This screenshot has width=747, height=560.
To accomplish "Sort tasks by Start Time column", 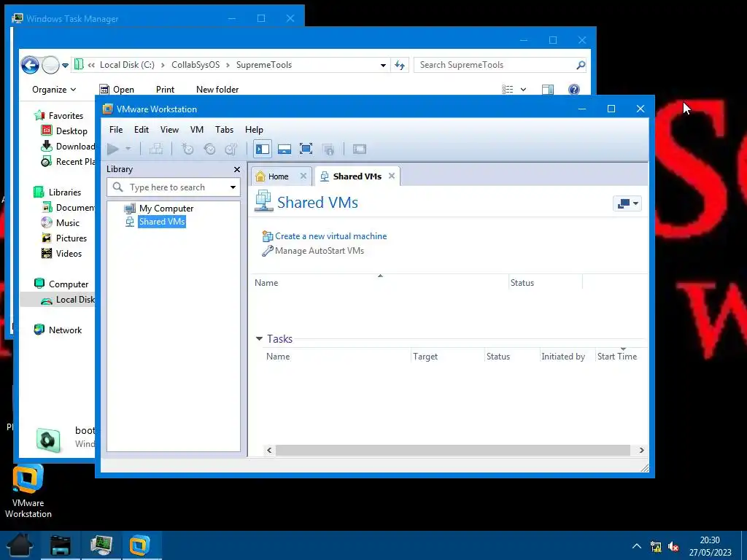I will [x=617, y=356].
